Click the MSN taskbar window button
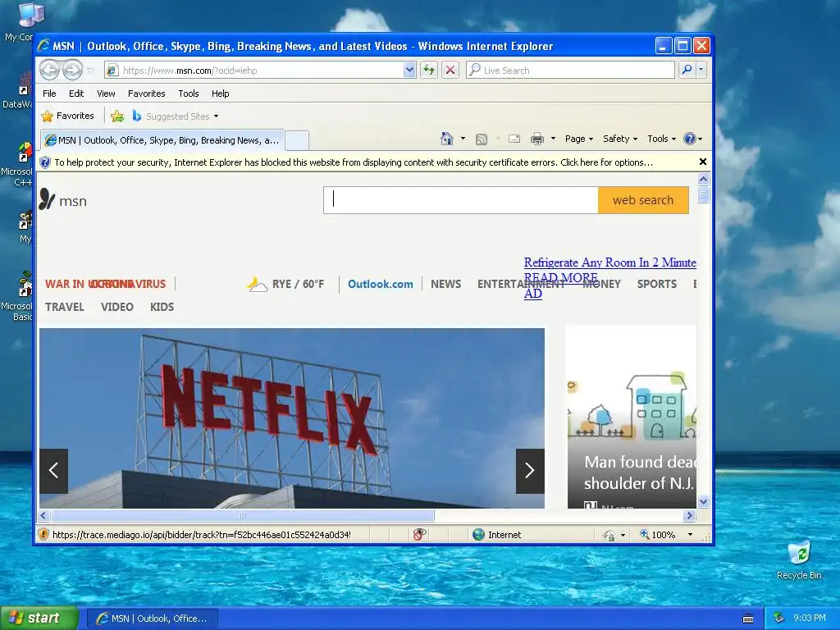The width and height of the screenshot is (840, 630). click(x=152, y=619)
